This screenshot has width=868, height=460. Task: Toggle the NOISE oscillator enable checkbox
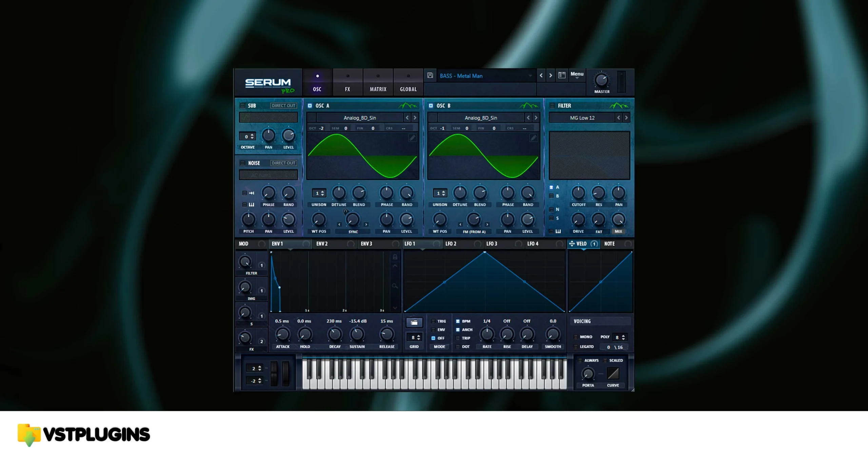[242, 163]
